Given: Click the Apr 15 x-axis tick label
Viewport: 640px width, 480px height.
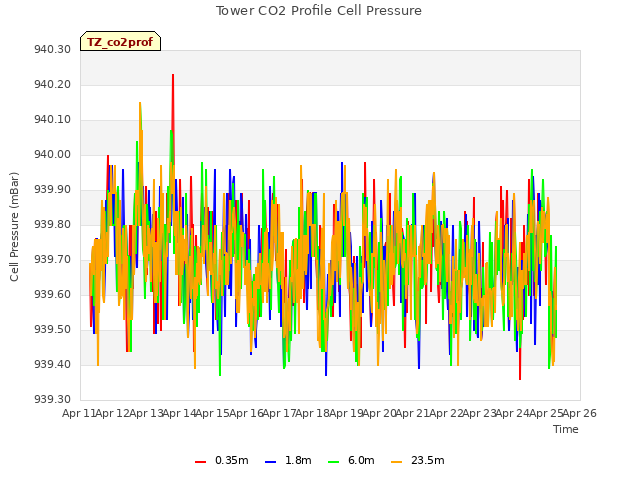Looking at the screenshot, I should point(213,413).
